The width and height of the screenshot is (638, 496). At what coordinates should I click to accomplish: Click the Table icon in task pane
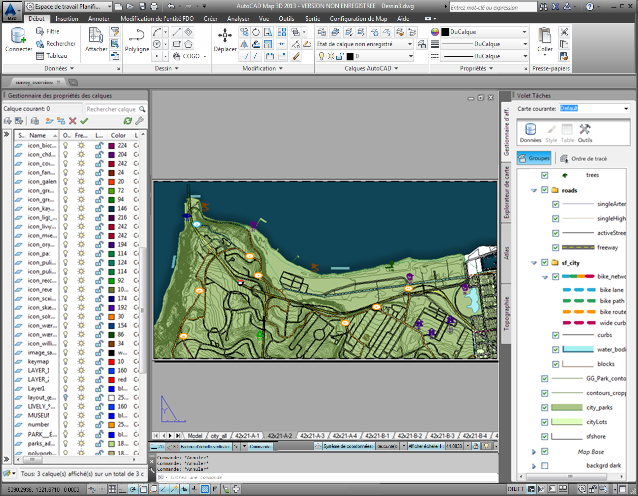pos(568,131)
